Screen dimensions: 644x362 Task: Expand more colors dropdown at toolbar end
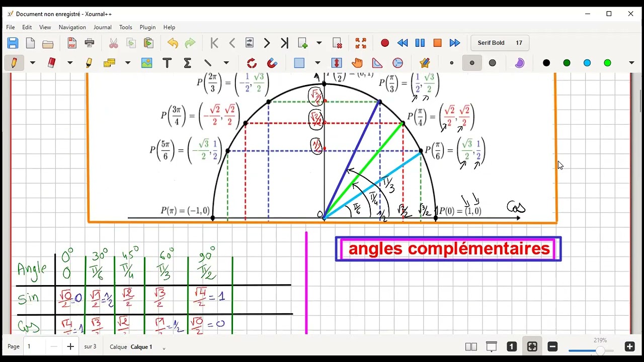pyautogui.click(x=631, y=63)
